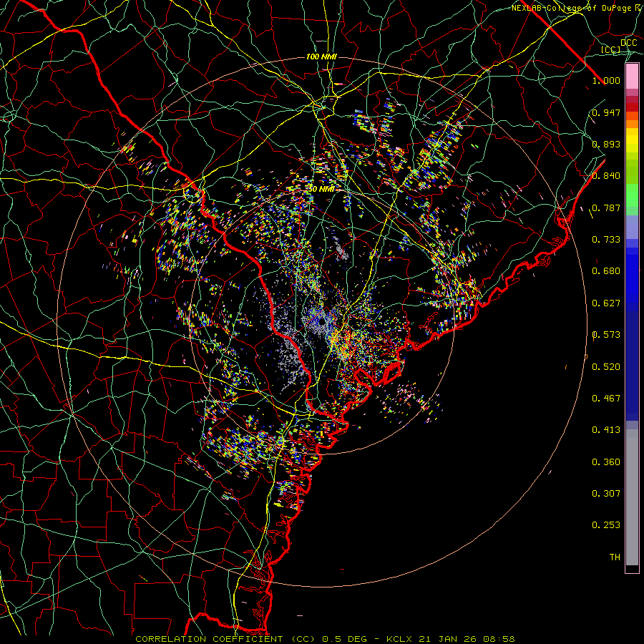Click the 100 NMI range ring label

tap(321, 57)
